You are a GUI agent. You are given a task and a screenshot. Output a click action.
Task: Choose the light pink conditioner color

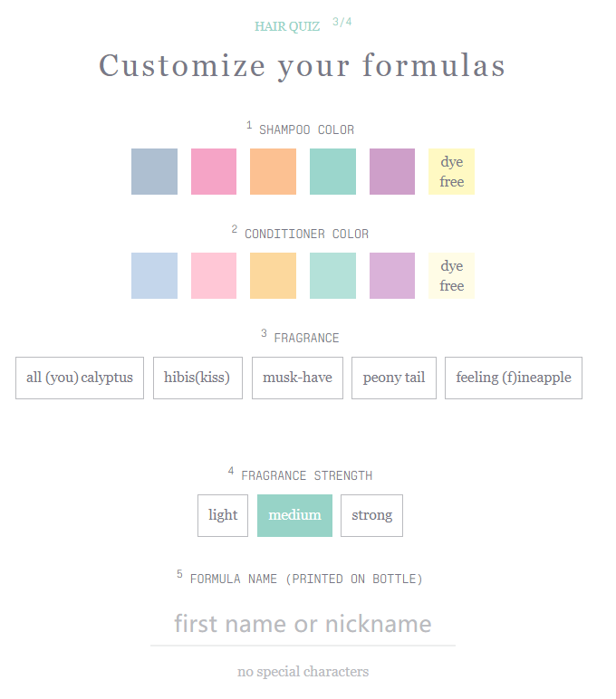tap(214, 275)
